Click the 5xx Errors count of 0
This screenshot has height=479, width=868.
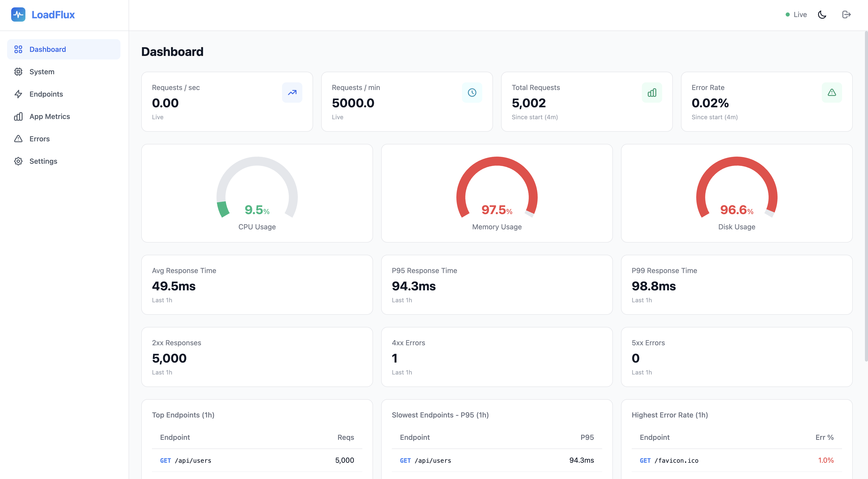click(635, 358)
